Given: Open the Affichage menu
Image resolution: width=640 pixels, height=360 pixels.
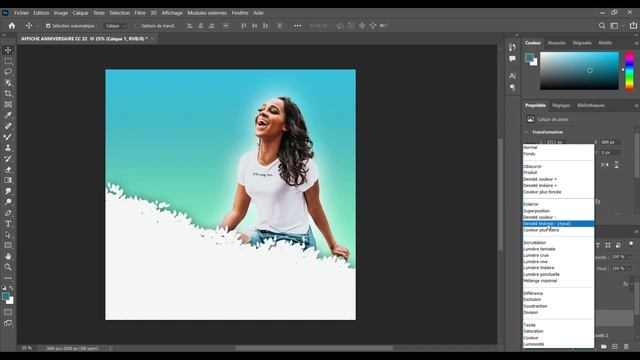Looking at the screenshot, I should tap(172, 13).
